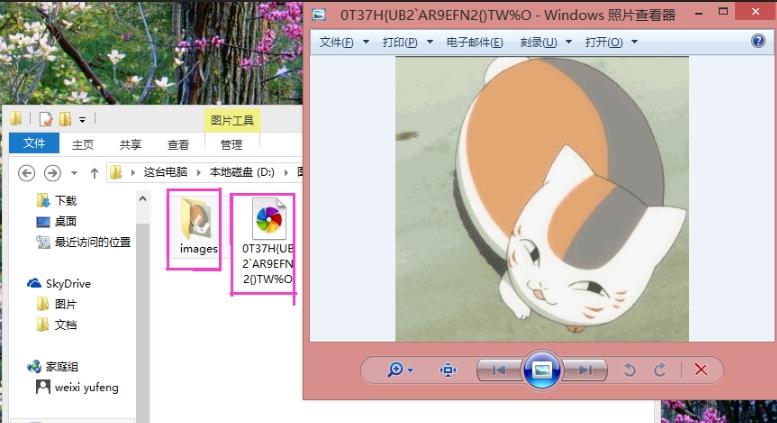Screen dimensions: 777x423
Task: Go forward in Explorer navigation
Action: coord(53,173)
